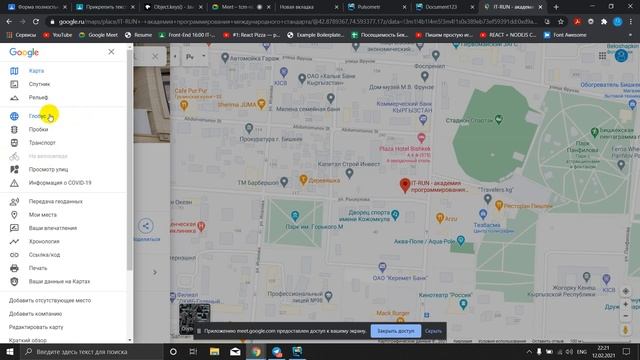Viewport: 640px width, 360px height.
Task: Click Скрыть on the sharing bar
Action: tap(433, 331)
